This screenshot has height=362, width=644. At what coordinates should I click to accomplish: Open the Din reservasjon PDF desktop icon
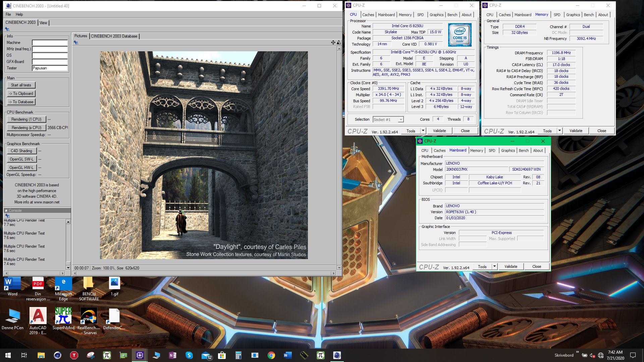pos(38,289)
